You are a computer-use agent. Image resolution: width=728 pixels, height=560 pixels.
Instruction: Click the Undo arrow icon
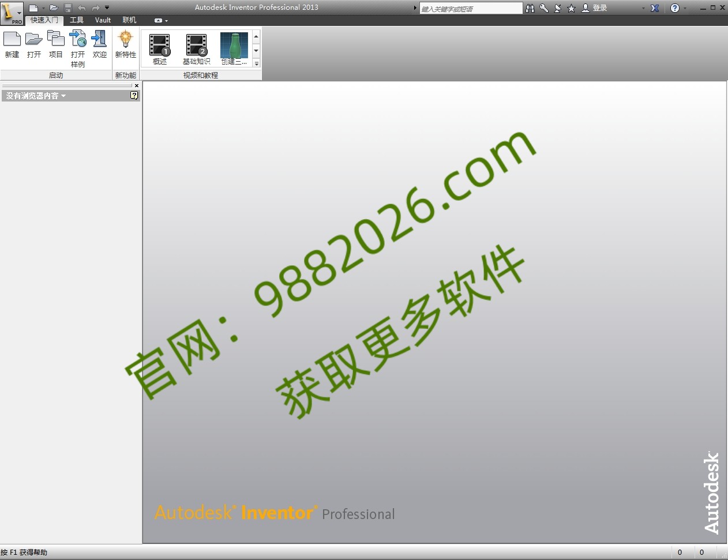coord(81,7)
